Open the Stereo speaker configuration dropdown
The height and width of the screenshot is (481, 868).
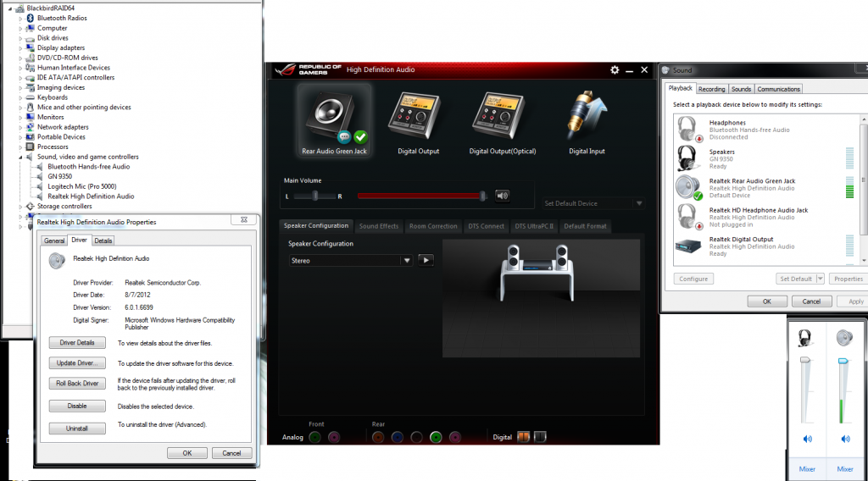click(x=351, y=261)
